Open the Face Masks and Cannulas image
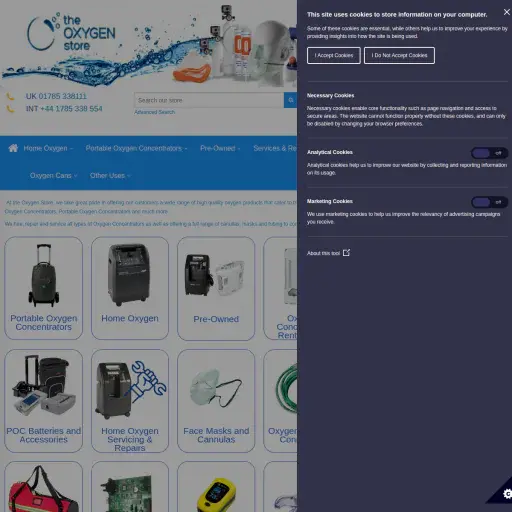512x512 pixels. click(x=216, y=388)
